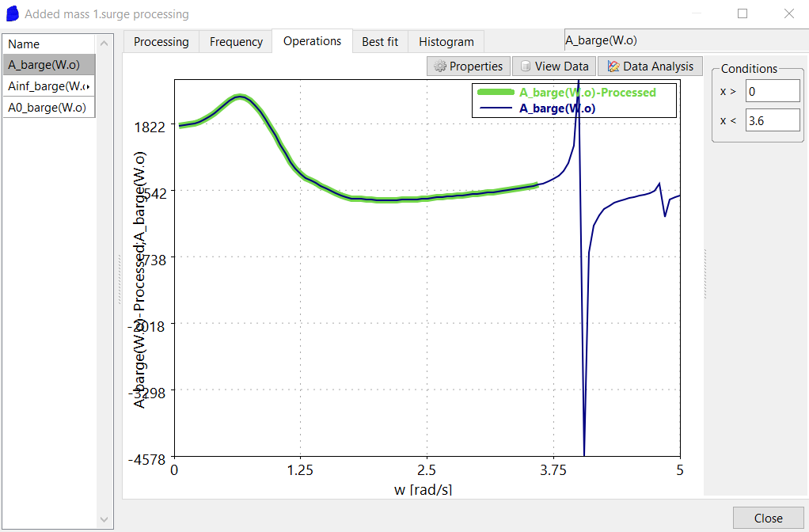Viewport: 809px width, 532px height.
Task: Select A_barge(W.o) in the Name list
Action: point(48,65)
